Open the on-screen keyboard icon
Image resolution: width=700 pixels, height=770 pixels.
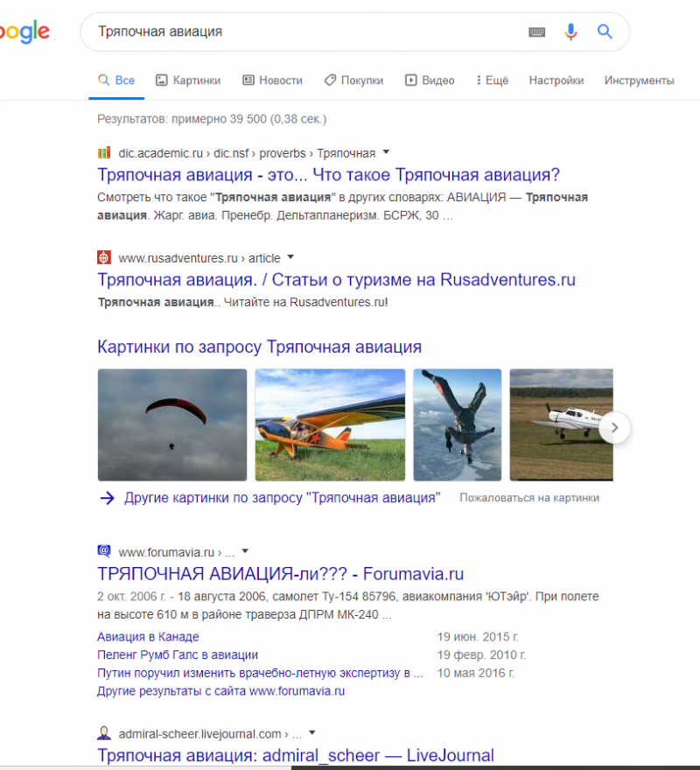point(536,32)
